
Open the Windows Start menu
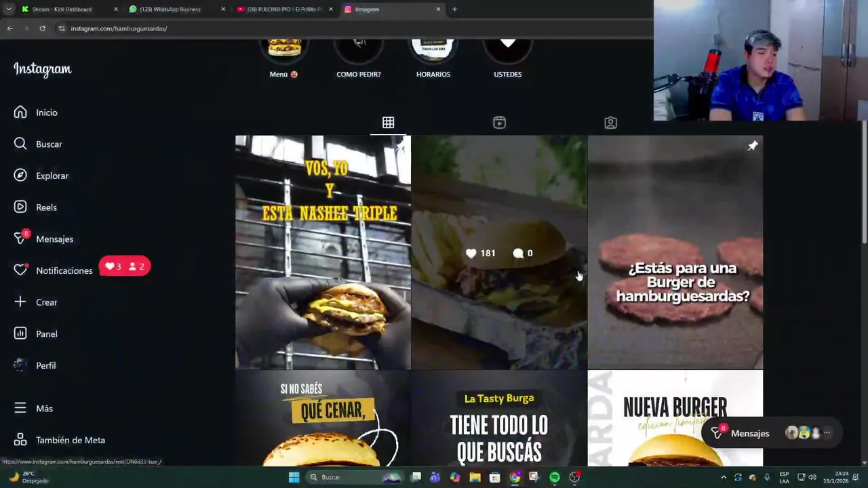click(294, 477)
